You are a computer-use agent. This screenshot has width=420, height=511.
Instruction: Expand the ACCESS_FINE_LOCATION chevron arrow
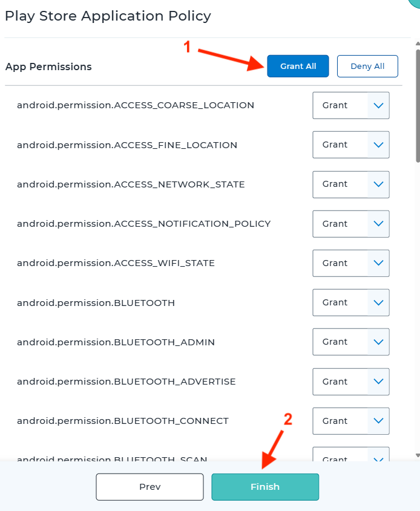(x=379, y=145)
